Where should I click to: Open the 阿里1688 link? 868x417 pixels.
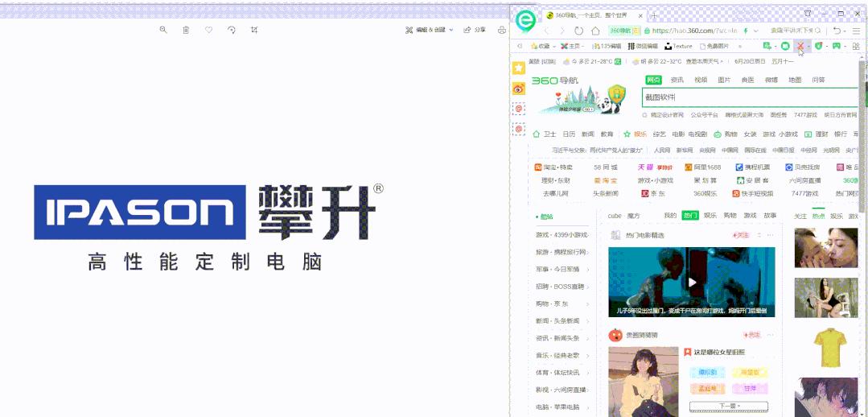point(703,167)
